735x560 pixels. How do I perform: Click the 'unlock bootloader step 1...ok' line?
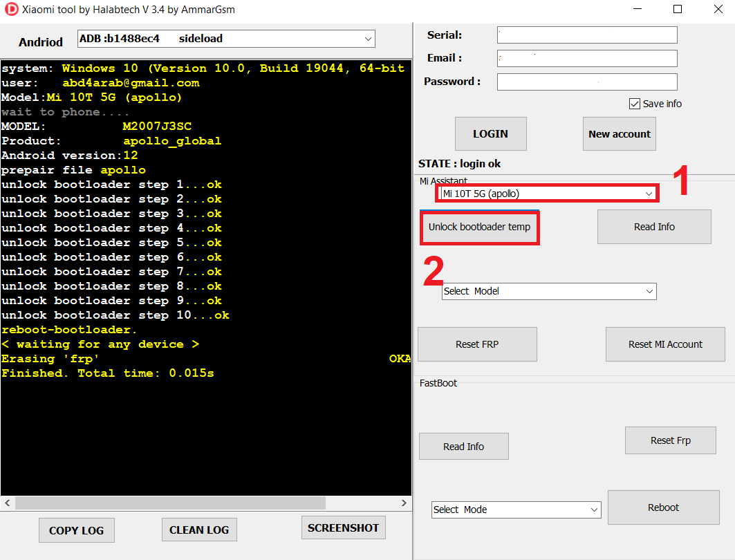pyautogui.click(x=111, y=185)
